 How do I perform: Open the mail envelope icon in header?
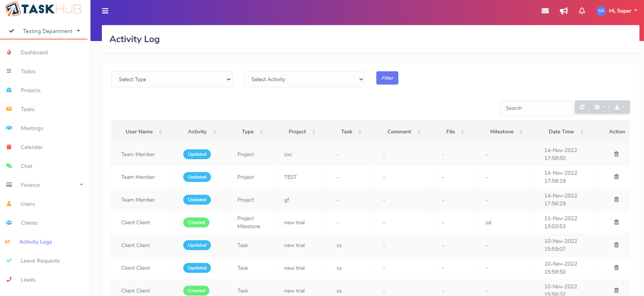pos(545,11)
